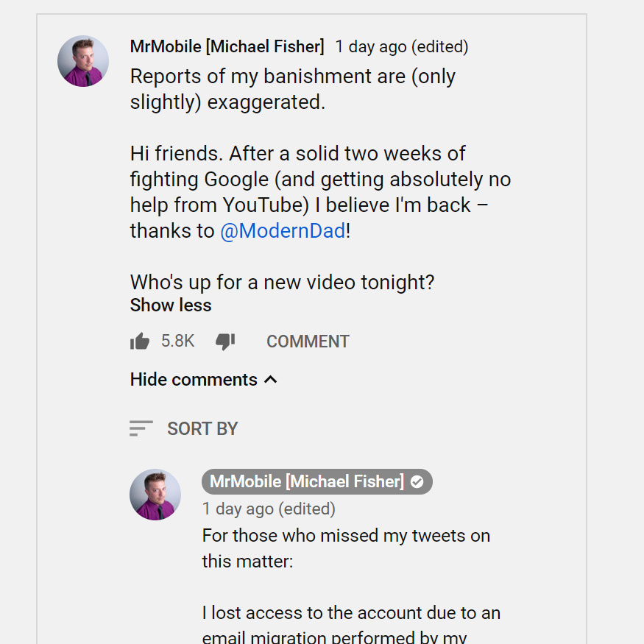
Task: Dislike the post with thumbs down icon
Action: tap(225, 342)
